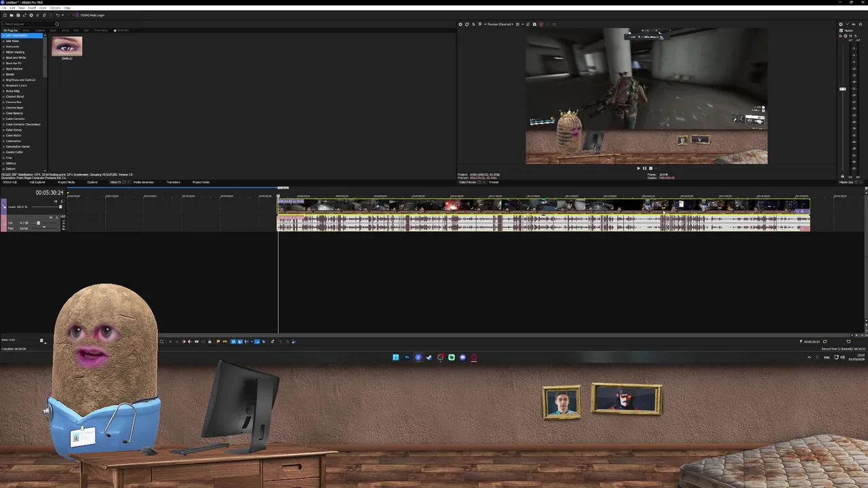Image resolution: width=868 pixels, height=488 pixels.
Task: Click the timeline timecode display 00:05:30:24
Action: pos(50,192)
